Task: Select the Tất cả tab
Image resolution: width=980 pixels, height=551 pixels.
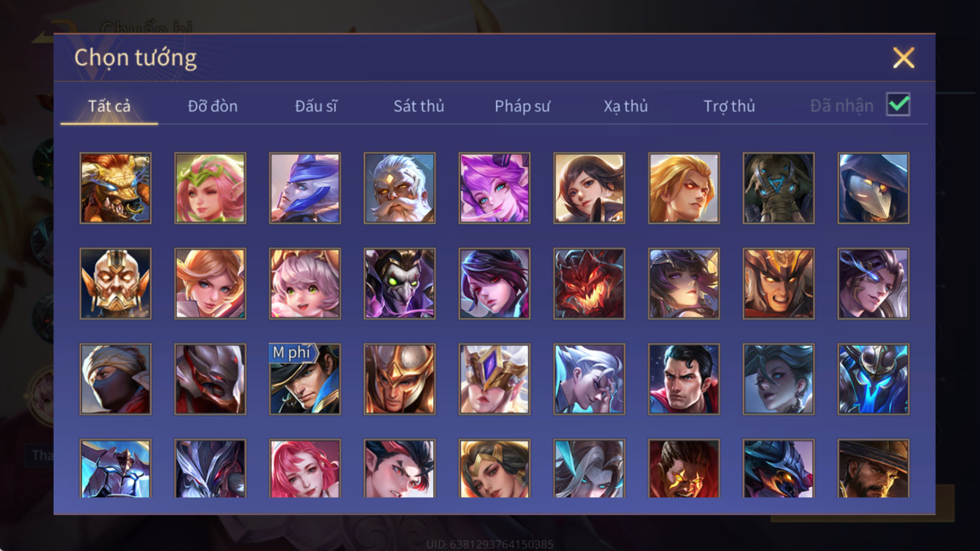Action: pos(109,106)
